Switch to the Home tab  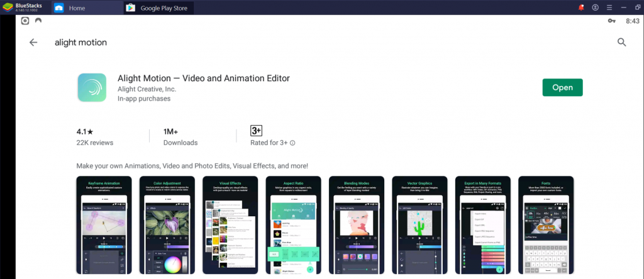87,8
